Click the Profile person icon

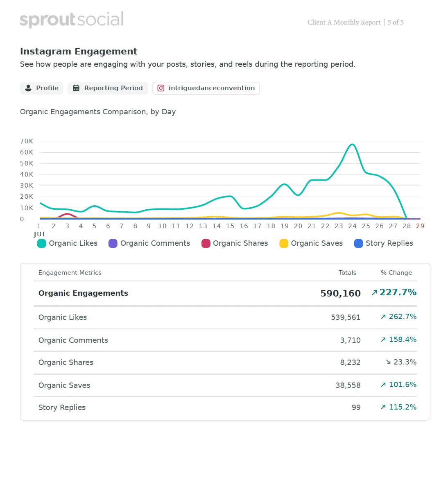point(28,88)
